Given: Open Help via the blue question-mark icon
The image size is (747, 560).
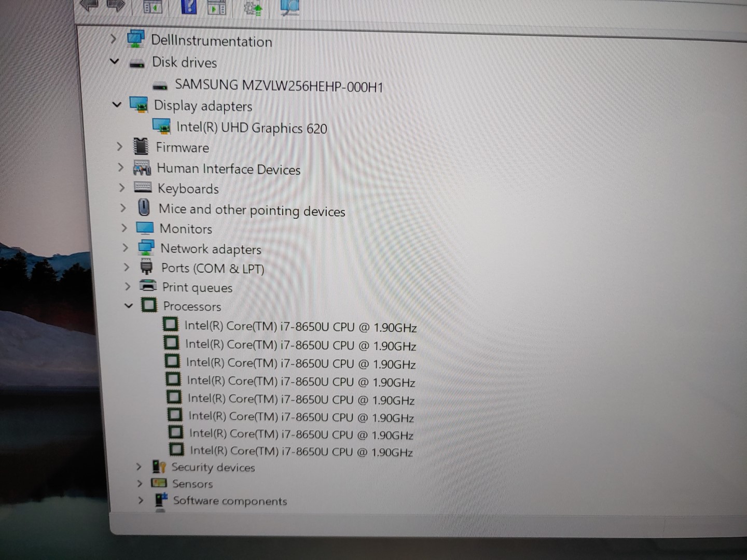Looking at the screenshot, I should 189,6.
